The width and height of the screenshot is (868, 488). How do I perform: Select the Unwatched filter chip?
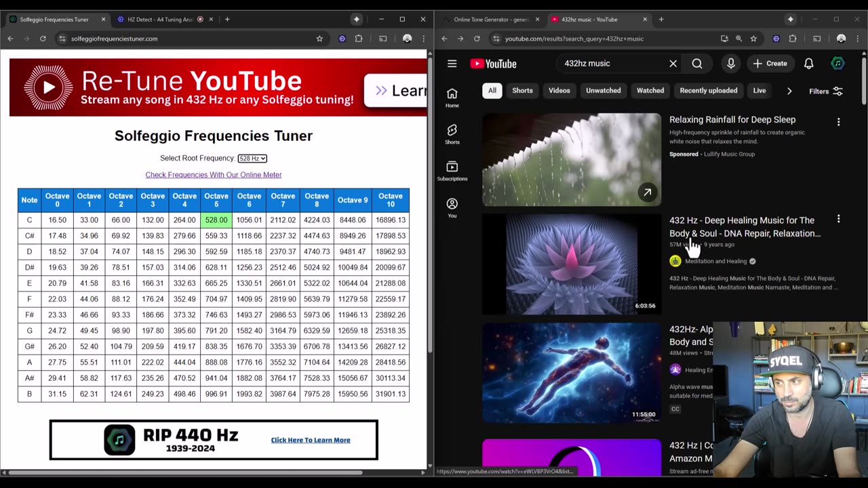tap(603, 91)
